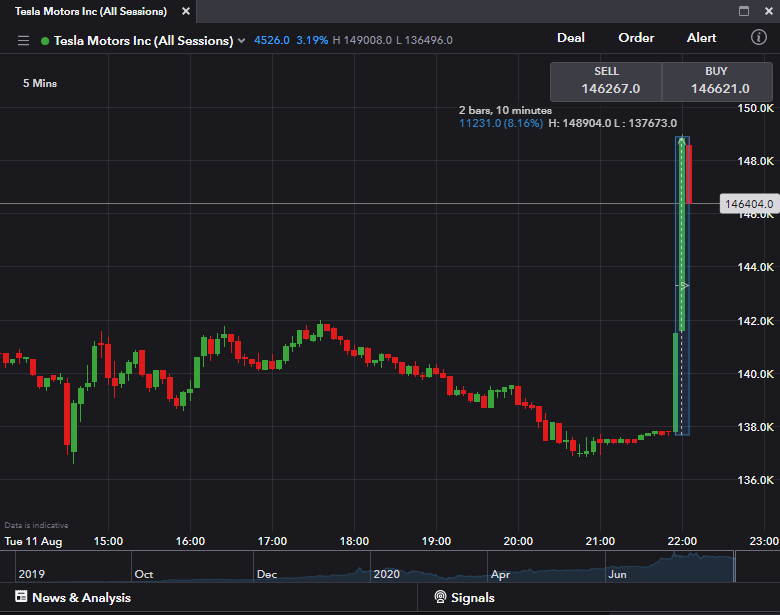
Task: Click the Oct marker in the history navigator
Action: click(144, 574)
